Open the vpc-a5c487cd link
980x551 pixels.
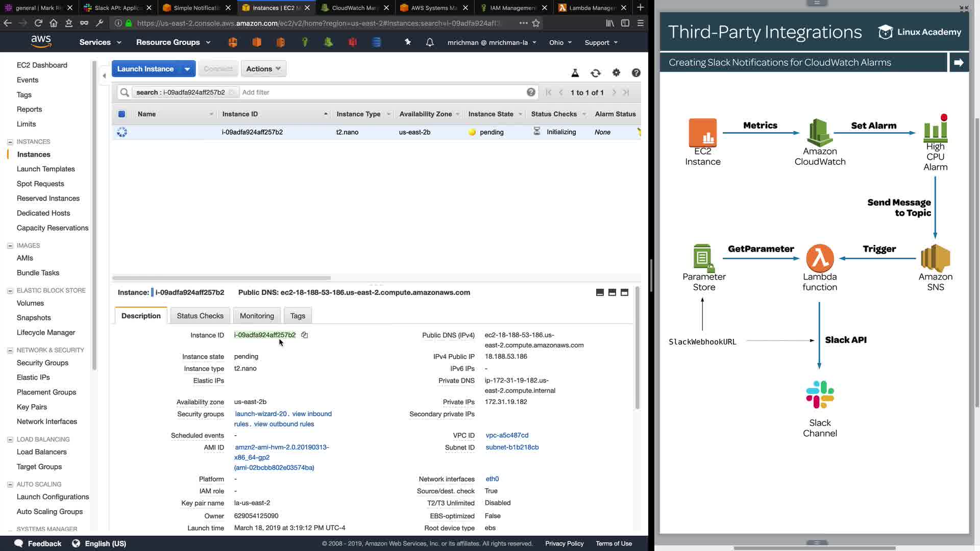tap(507, 435)
